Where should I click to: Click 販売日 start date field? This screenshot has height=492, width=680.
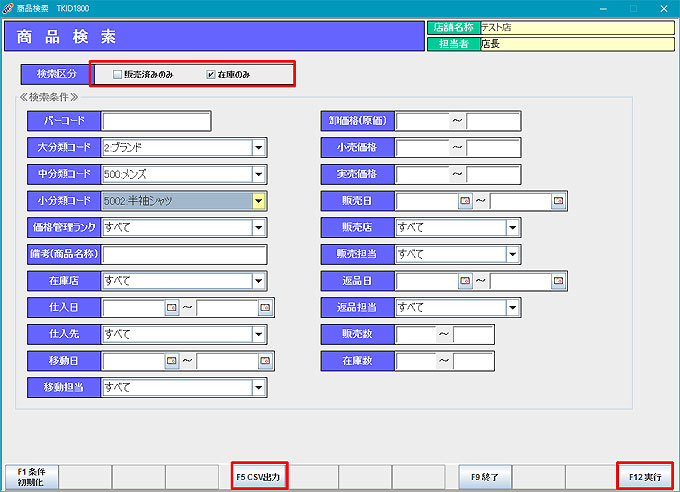click(427, 201)
